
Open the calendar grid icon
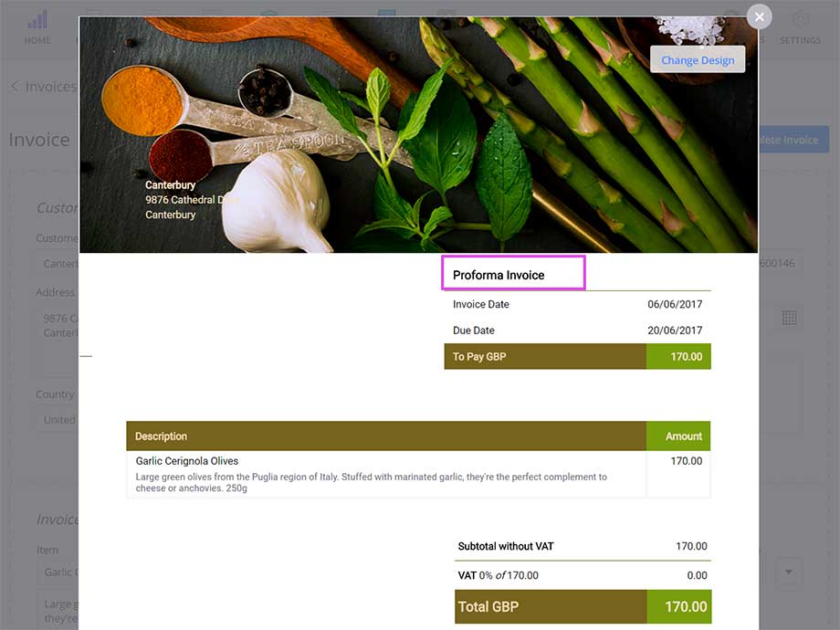click(789, 318)
